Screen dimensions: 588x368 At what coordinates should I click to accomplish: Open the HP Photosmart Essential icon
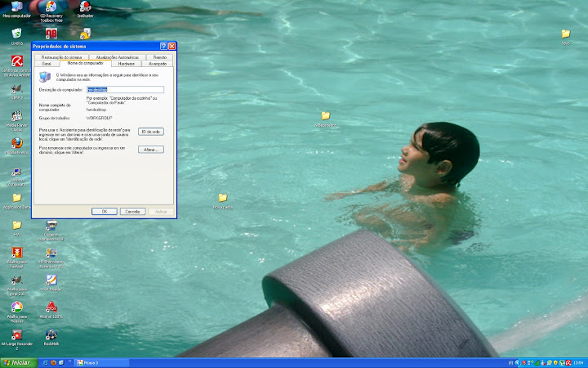click(51, 258)
